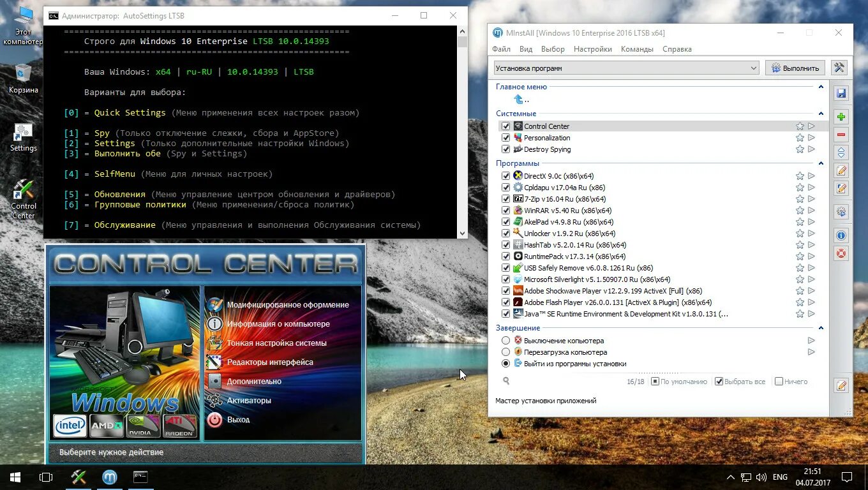This screenshot has height=490, width=868.
Task: Click Выход in Control Center
Action: point(239,420)
